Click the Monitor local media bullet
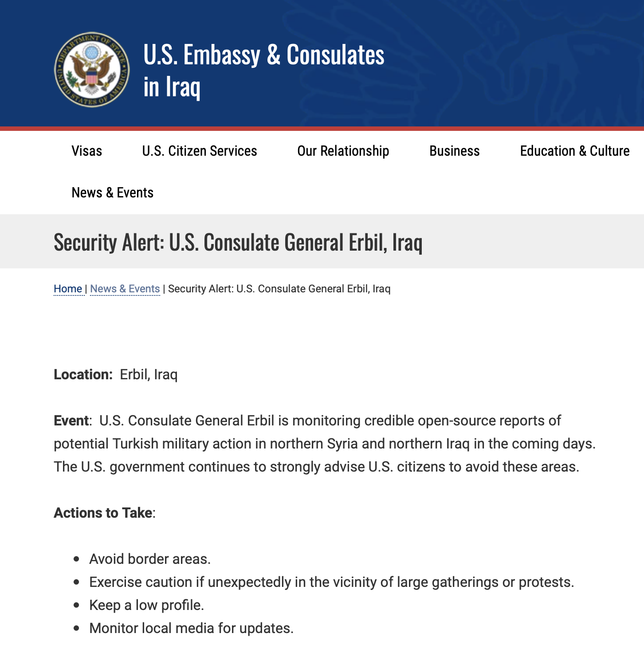Image resolution: width=644 pixels, height=653 pixels. (191, 628)
